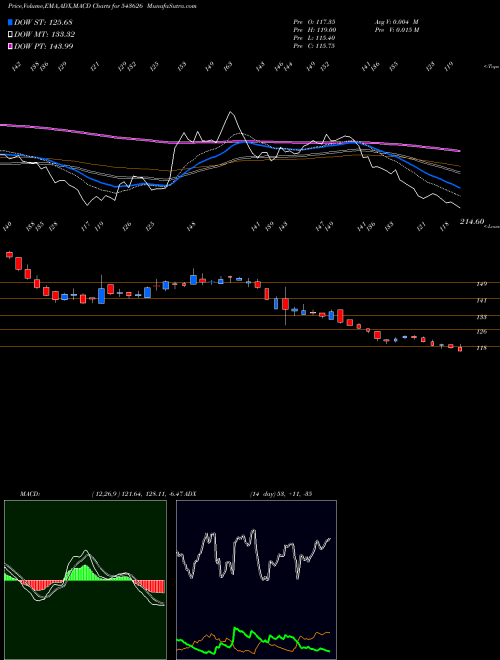Click the 149 price level label

tap(481, 284)
